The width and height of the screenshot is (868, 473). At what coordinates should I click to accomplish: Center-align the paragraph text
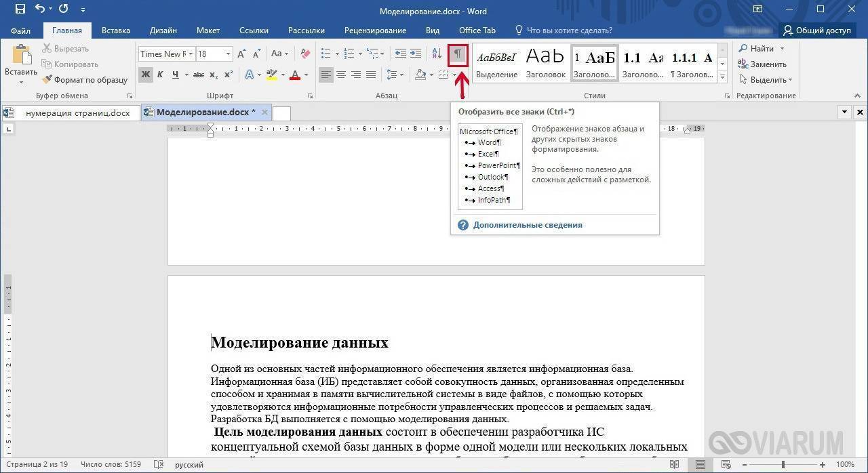341,75
